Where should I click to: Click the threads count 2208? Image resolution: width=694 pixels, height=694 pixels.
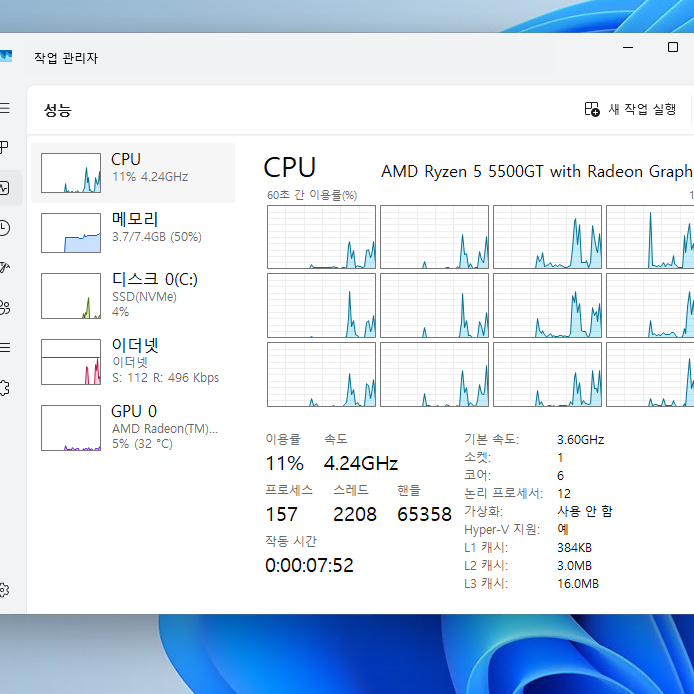point(355,514)
